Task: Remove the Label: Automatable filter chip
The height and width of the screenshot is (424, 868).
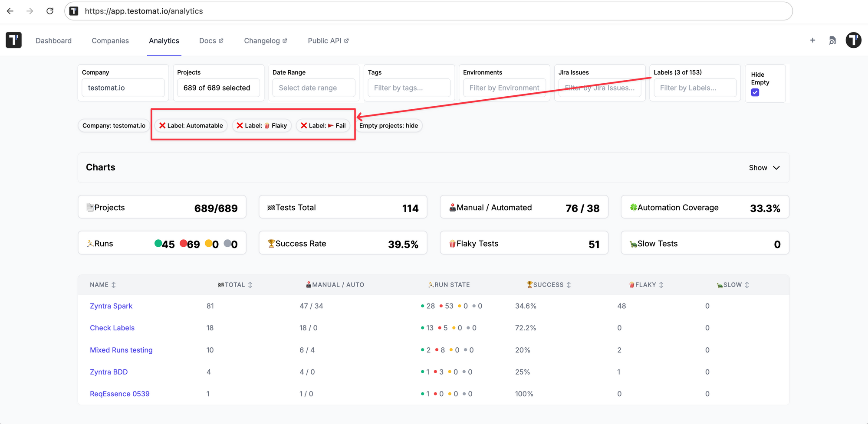Action: [x=162, y=125]
